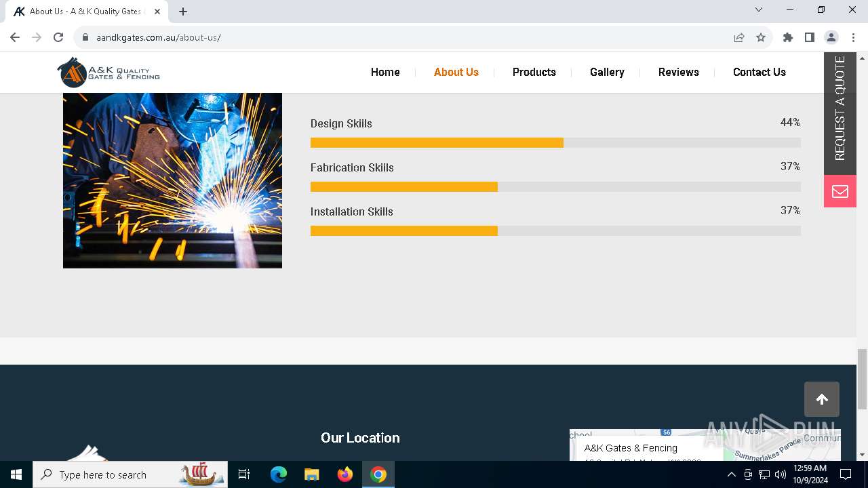Click the page vertical scrollbar thumb
This screenshot has width=868, height=488.
tap(862, 379)
